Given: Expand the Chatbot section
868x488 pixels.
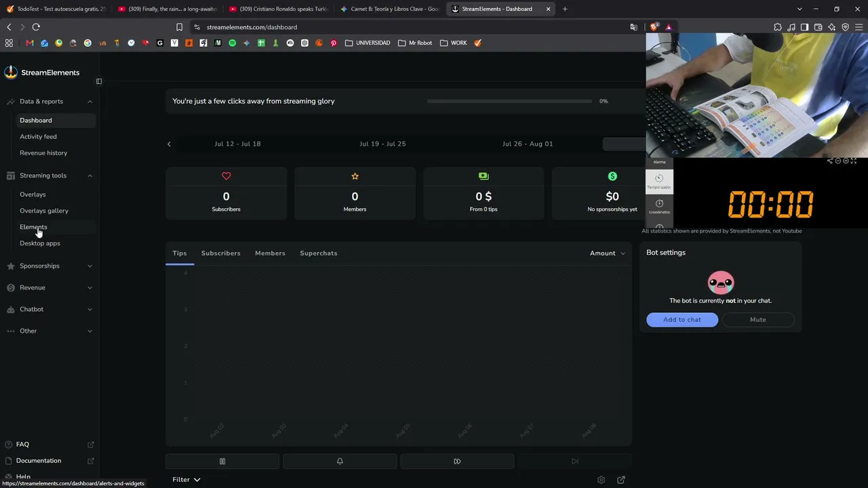Looking at the screenshot, I should pos(90,309).
